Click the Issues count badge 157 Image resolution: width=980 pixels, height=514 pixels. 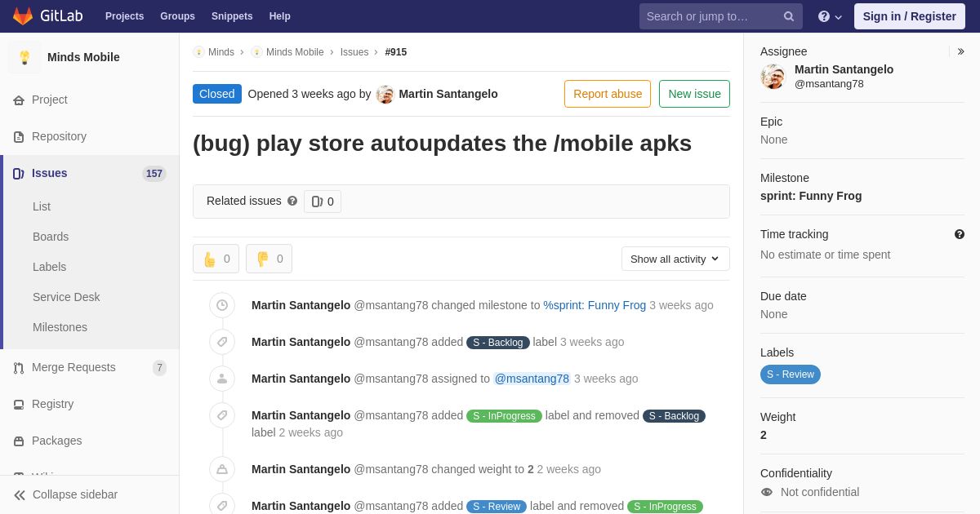coord(154,174)
